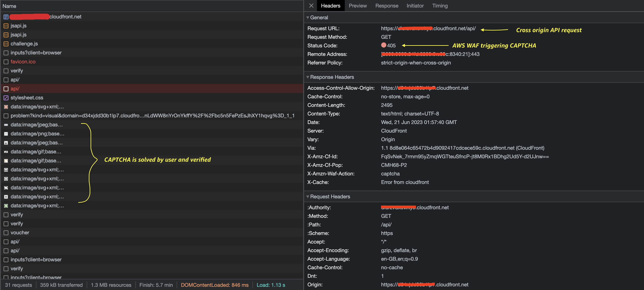644x290 pixels.
Task: Open the Timing tab
Action: [x=440, y=6]
